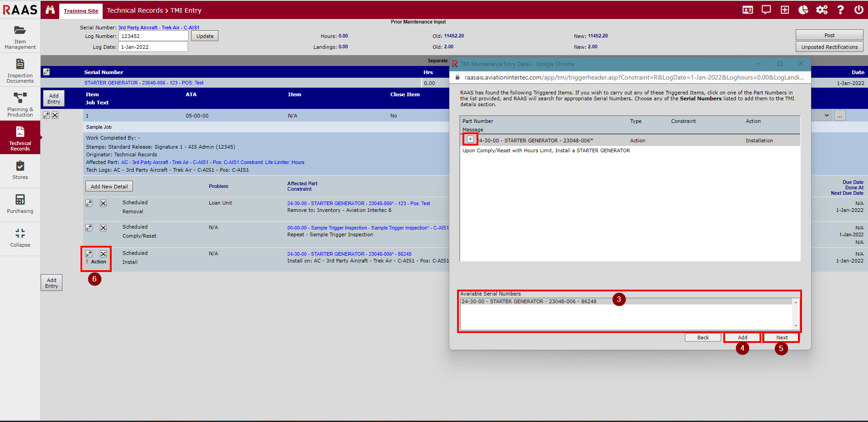Open Technical Records module

click(x=20, y=138)
